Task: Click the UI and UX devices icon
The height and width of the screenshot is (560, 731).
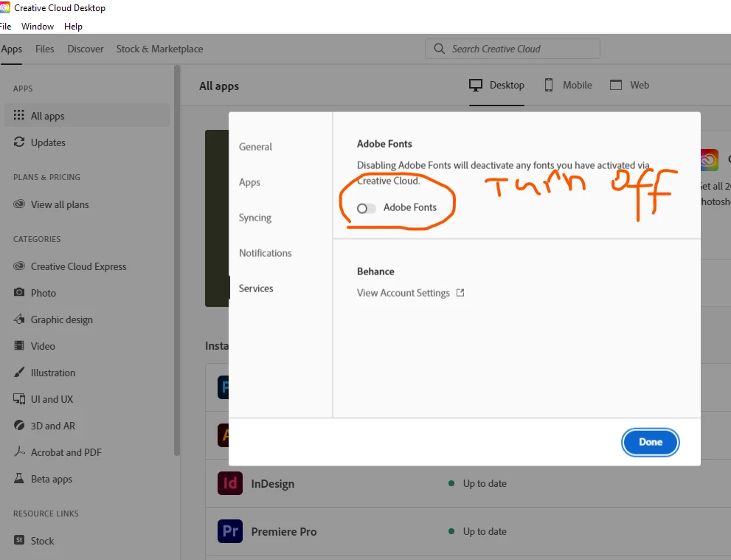Action: pos(18,398)
